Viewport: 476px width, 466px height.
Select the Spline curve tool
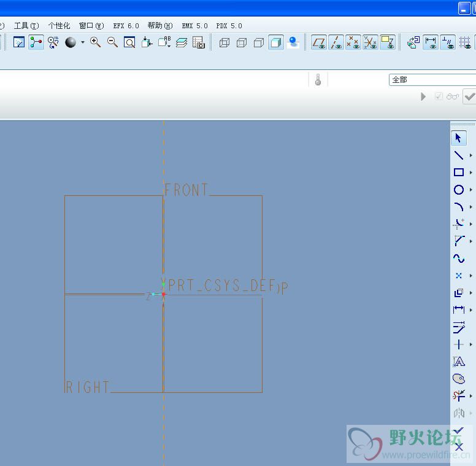[x=458, y=258]
